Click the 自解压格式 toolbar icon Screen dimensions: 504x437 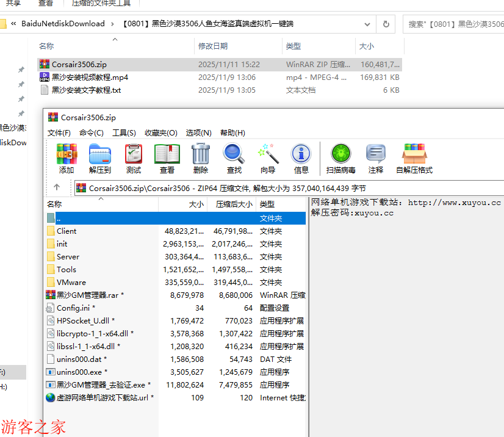pyautogui.click(x=414, y=158)
